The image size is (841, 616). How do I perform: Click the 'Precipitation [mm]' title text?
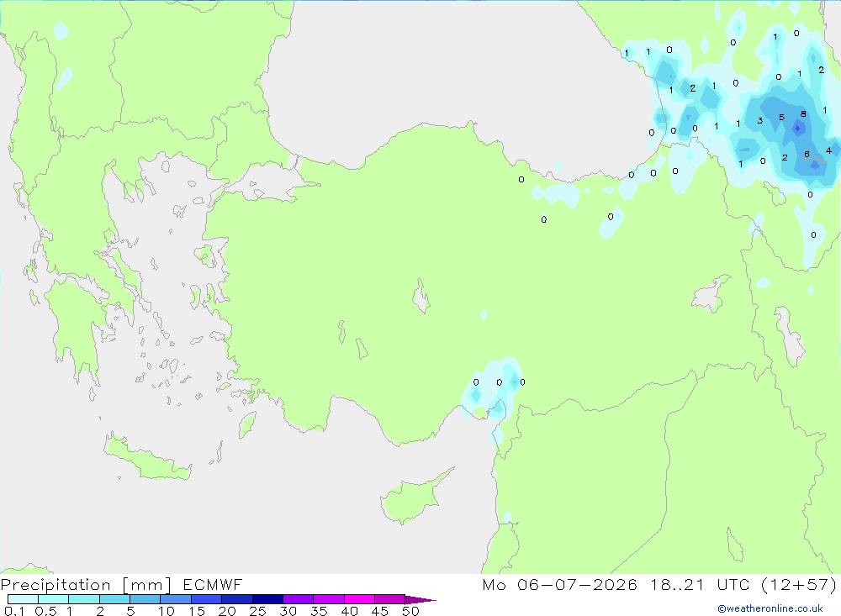[x=86, y=585]
